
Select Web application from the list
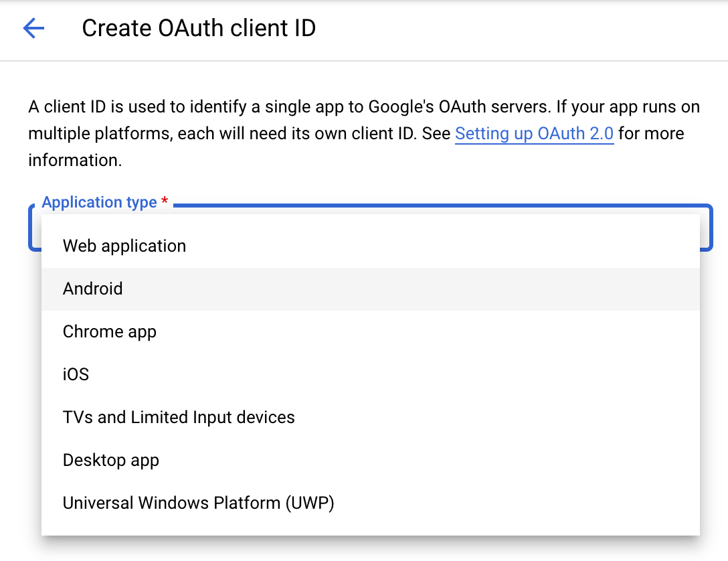[371, 246]
